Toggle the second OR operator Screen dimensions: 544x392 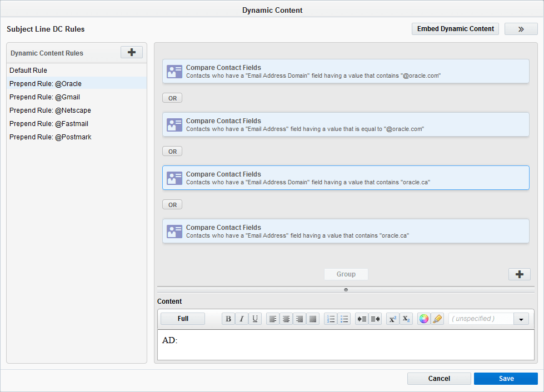point(172,150)
